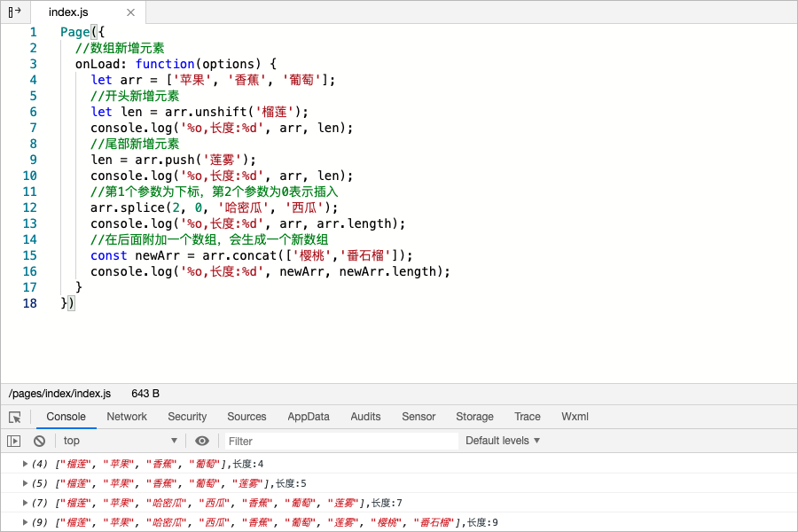Screen dimensions: 798x532
Task: Switch to the Network tab
Action: [x=127, y=417]
